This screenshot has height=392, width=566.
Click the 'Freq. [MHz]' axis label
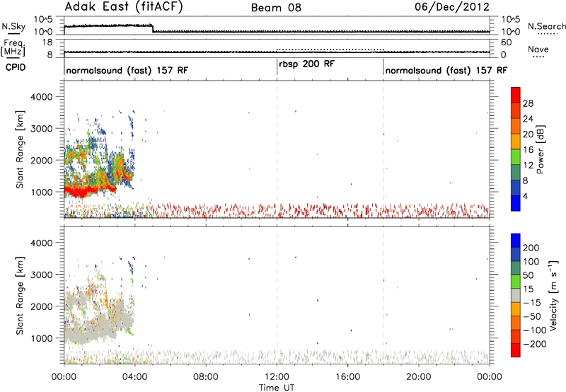click(x=13, y=48)
